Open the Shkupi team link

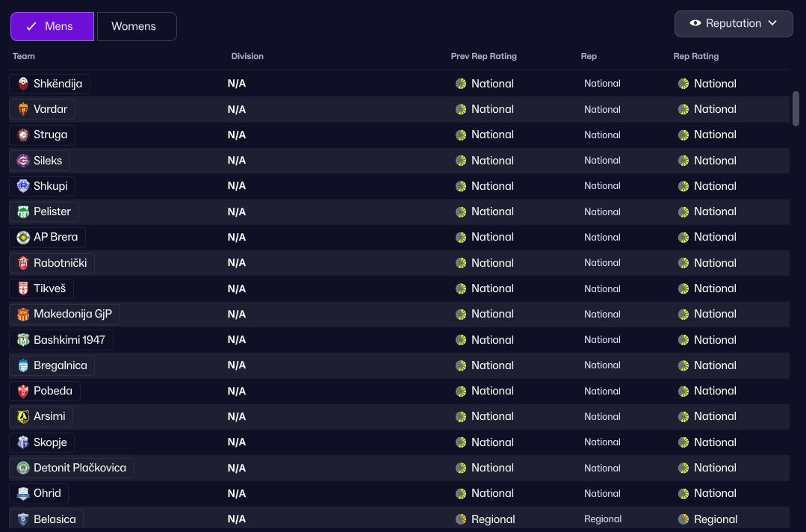(x=42, y=186)
